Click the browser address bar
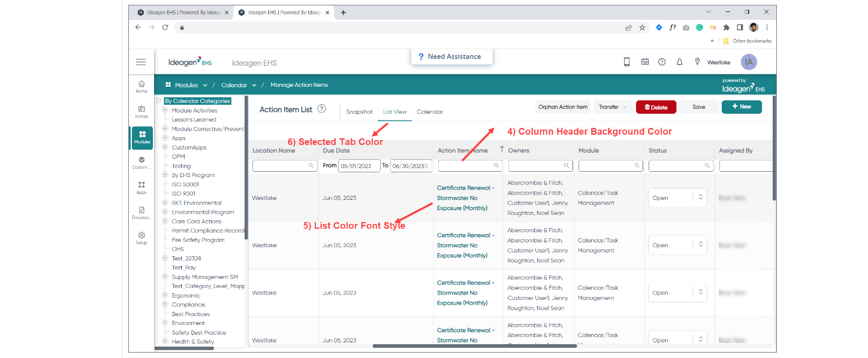 (397, 28)
